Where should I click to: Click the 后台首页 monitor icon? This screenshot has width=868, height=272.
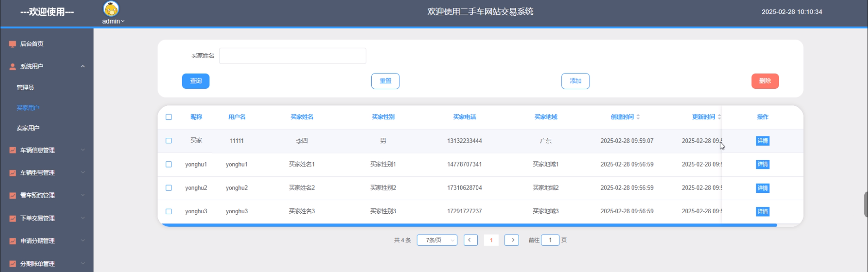click(13, 44)
